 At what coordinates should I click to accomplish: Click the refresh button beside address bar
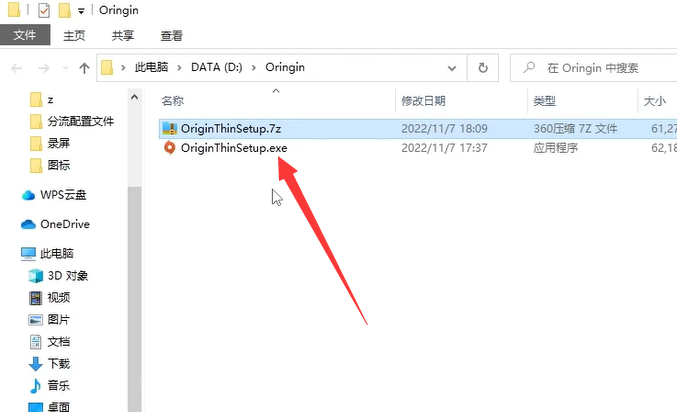click(x=483, y=68)
